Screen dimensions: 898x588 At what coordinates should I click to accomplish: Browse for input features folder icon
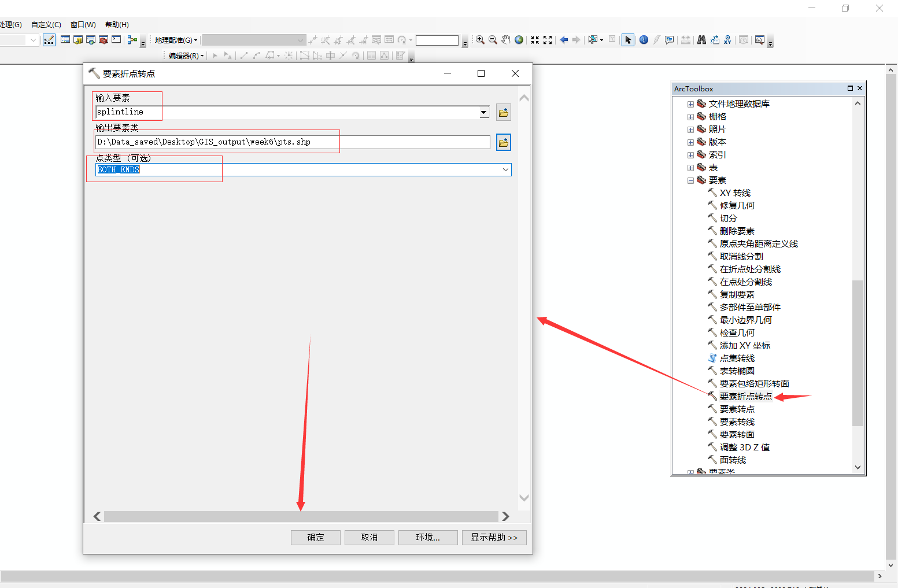tap(504, 112)
